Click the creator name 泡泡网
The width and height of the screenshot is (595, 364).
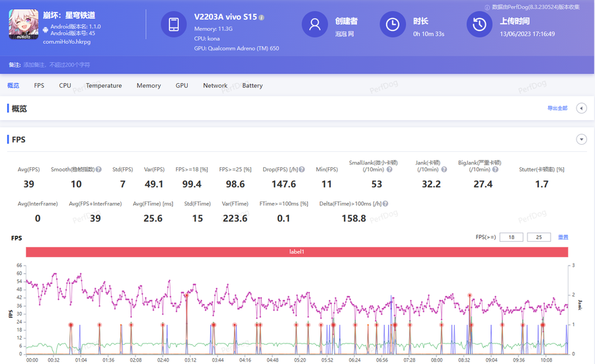(344, 34)
